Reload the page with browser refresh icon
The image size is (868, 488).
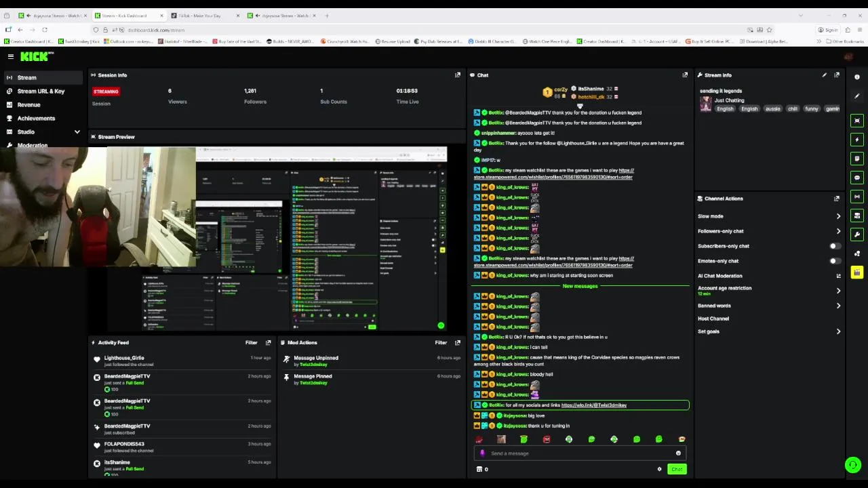(45, 30)
